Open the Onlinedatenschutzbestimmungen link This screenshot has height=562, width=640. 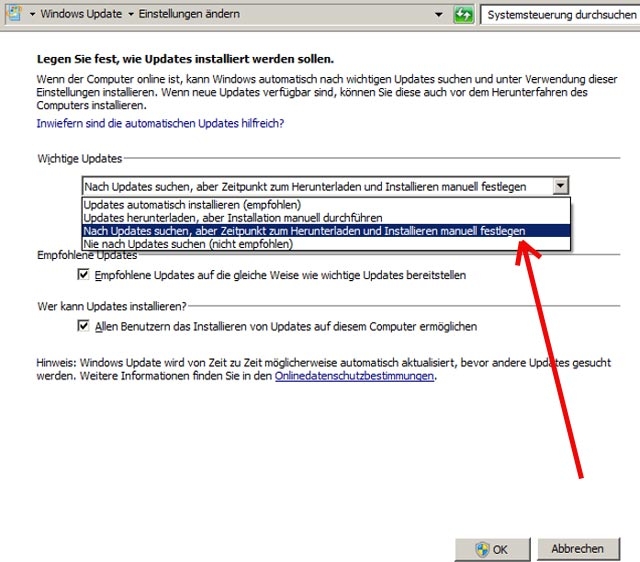point(354,376)
